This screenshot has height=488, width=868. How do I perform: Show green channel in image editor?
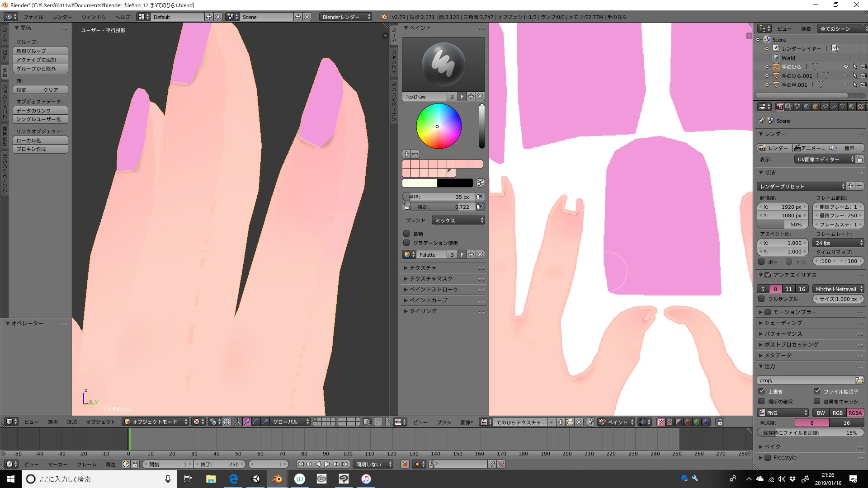[697, 422]
